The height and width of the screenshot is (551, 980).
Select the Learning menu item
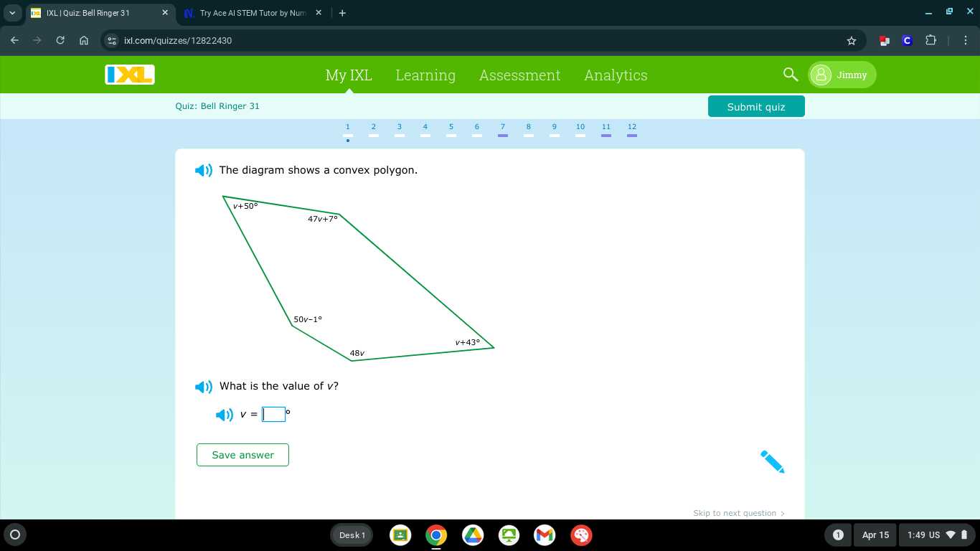click(x=425, y=75)
